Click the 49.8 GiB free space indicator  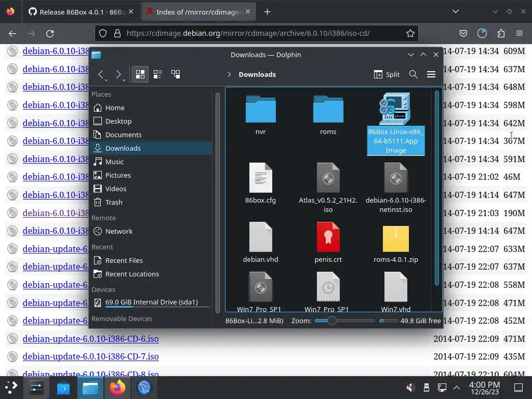pos(410,321)
